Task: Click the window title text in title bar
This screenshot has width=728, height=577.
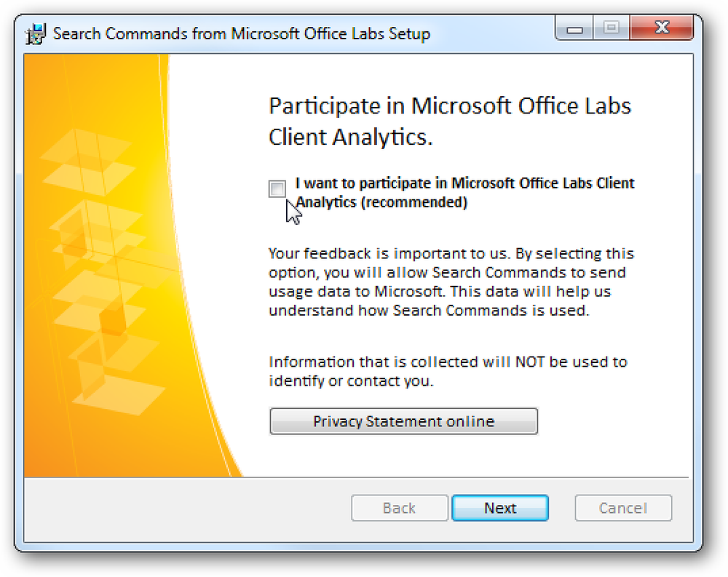Action: point(242,34)
